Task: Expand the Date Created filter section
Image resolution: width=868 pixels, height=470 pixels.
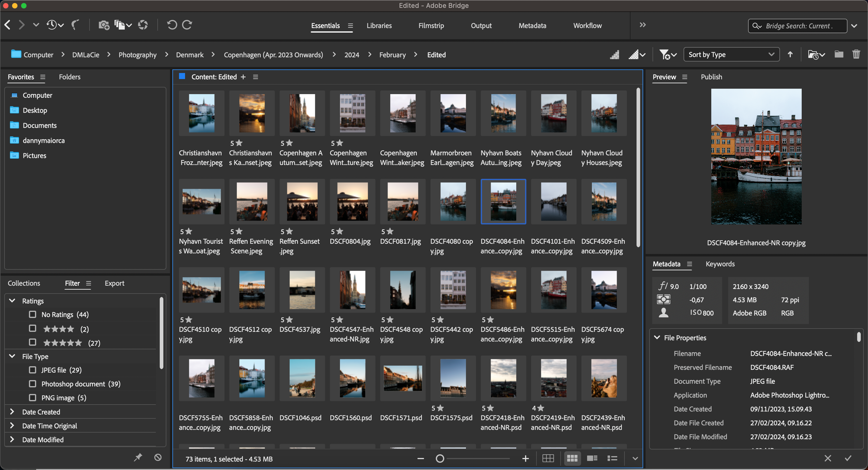Action: [x=12, y=412]
